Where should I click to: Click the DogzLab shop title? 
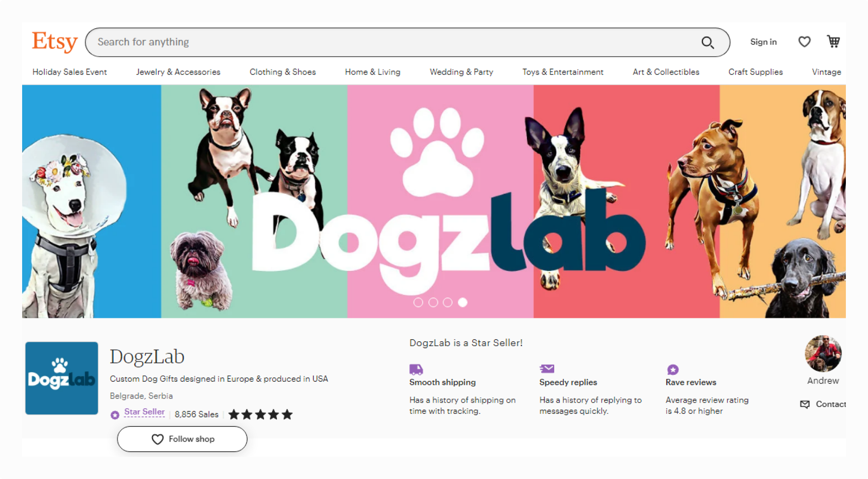point(147,357)
